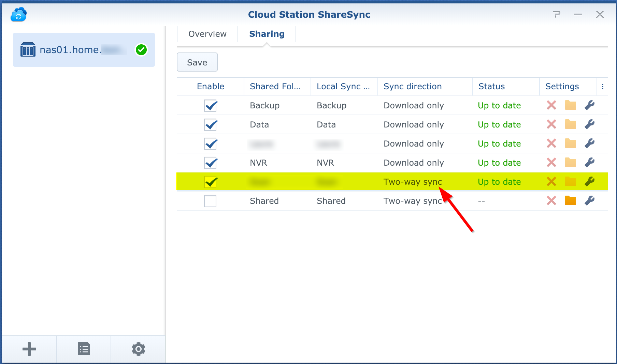Click the NAS server icon beside nas01.home
Screen dimensions: 617x364
click(x=28, y=50)
